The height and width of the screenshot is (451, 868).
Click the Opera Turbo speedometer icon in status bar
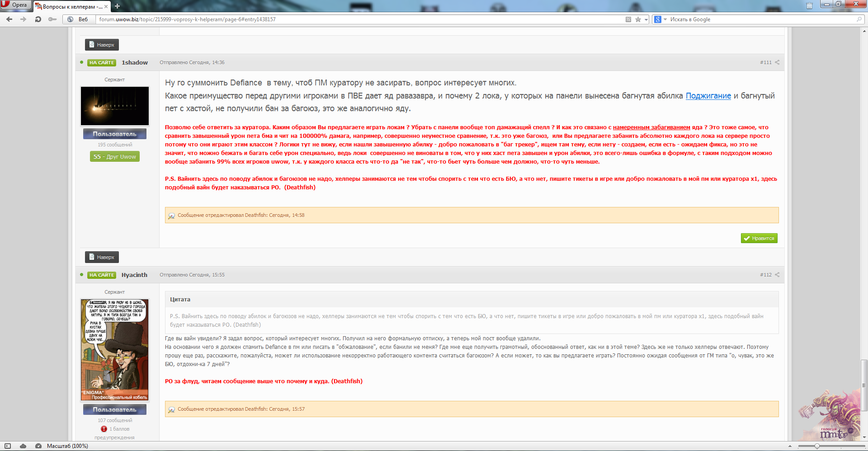[38, 446]
